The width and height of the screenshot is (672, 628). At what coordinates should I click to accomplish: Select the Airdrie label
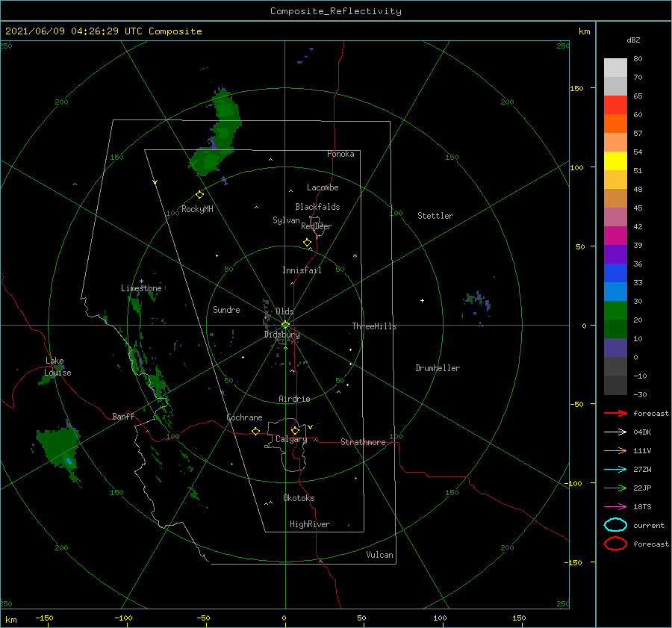(294, 399)
